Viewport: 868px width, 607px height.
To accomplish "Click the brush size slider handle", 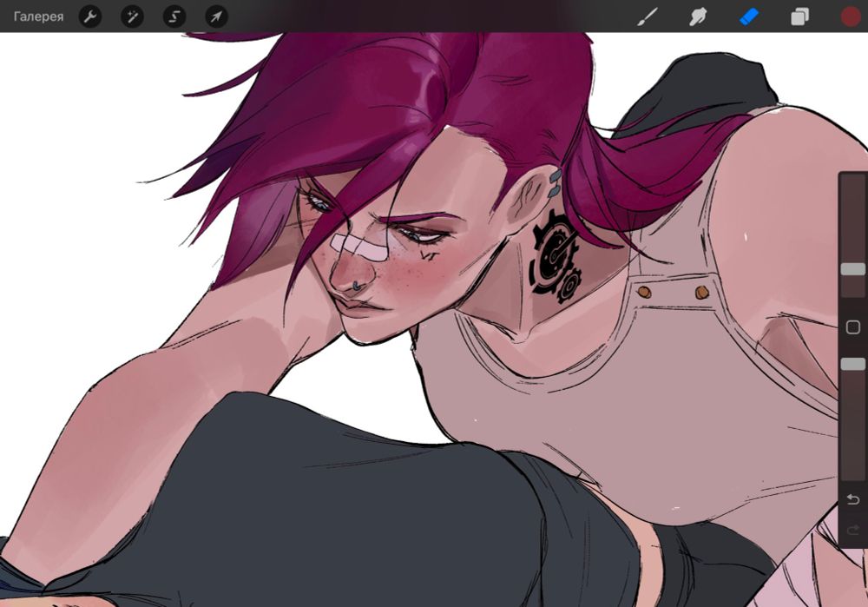I will [x=853, y=269].
